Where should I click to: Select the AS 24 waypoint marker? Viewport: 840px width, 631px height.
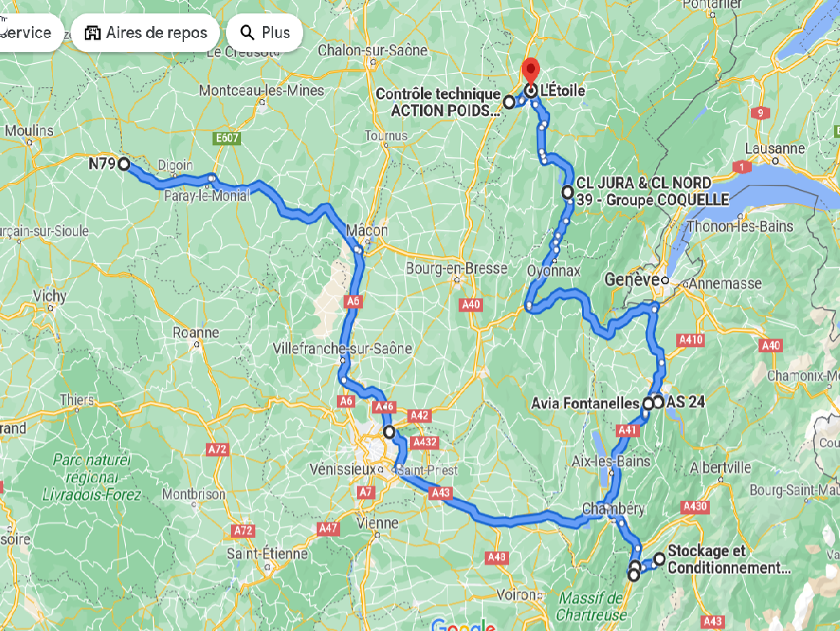pos(659,402)
